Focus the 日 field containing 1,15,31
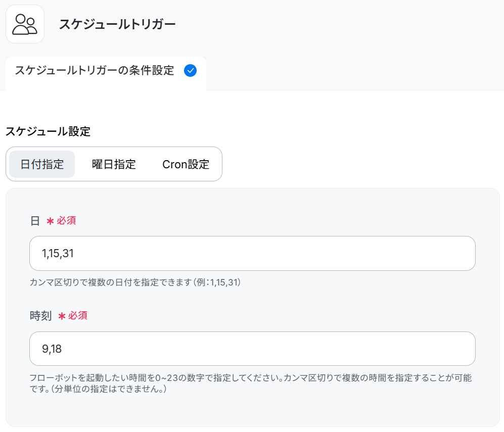 [252, 253]
